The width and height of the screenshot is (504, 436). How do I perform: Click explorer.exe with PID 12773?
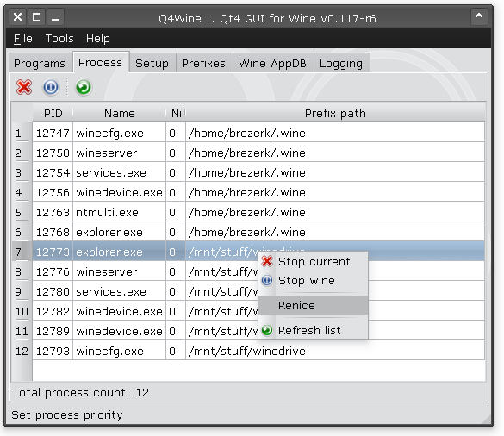tap(119, 252)
